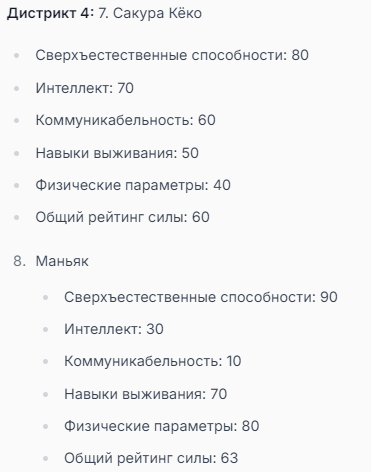The width and height of the screenshot is (371, 472).
Task: Click 'Навыки выживания: 70' text
Action: 146,394
